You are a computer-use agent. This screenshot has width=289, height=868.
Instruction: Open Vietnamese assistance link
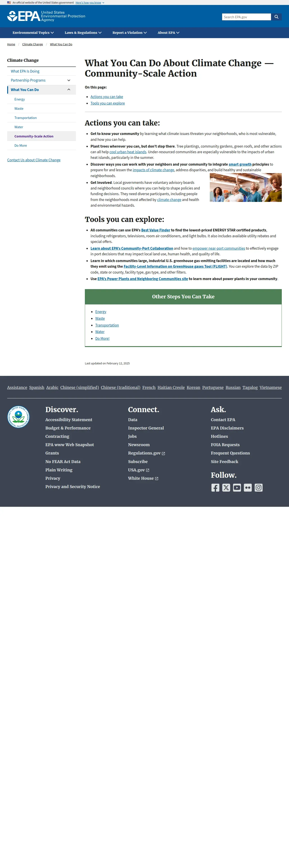click(x=271, y=388)
